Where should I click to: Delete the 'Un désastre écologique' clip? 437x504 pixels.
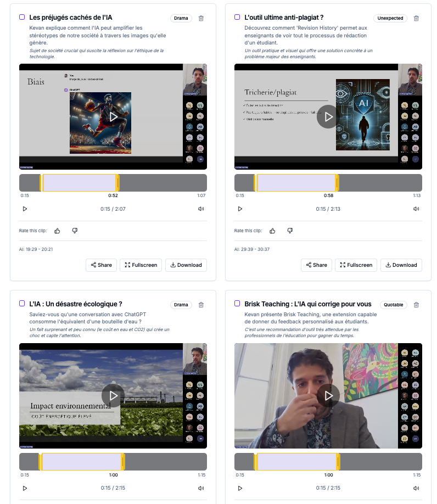(x=201, y=305)
